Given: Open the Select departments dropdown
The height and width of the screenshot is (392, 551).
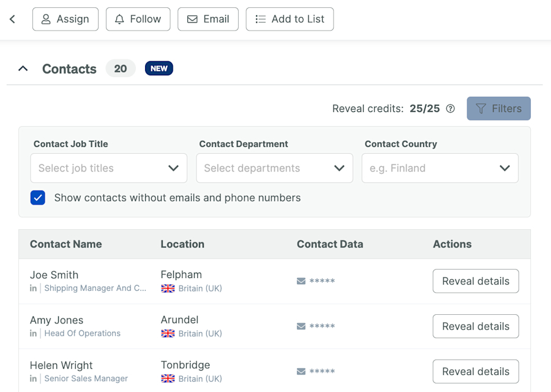Looking at the screenshot, I should [x=274, y=168].
